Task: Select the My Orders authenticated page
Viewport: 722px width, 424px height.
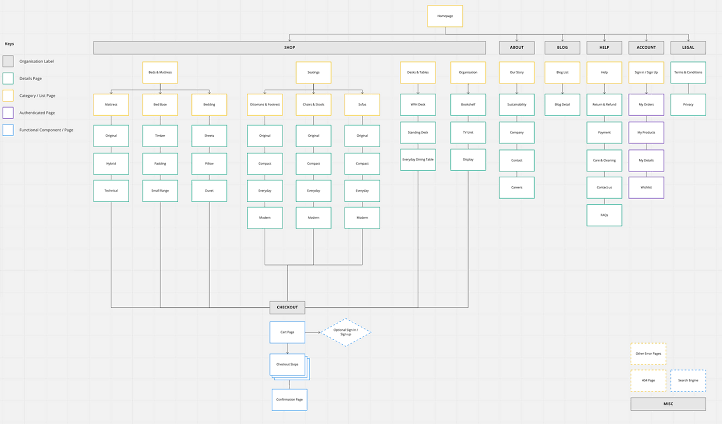Action: [x=646, y=105]
